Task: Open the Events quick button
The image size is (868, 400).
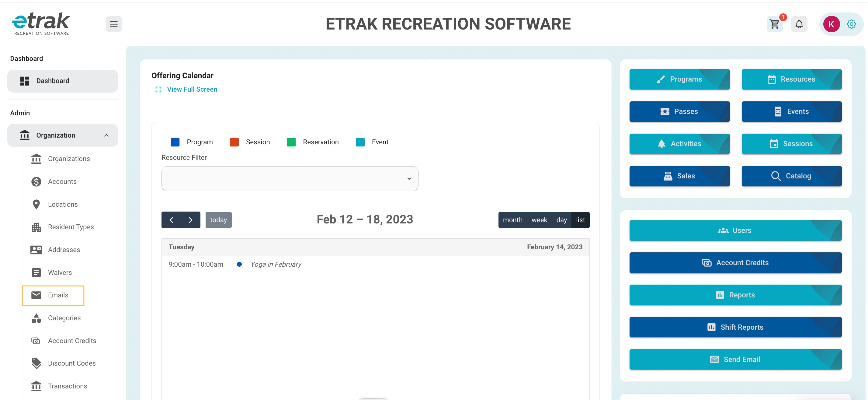Action: tap(792, 112)
